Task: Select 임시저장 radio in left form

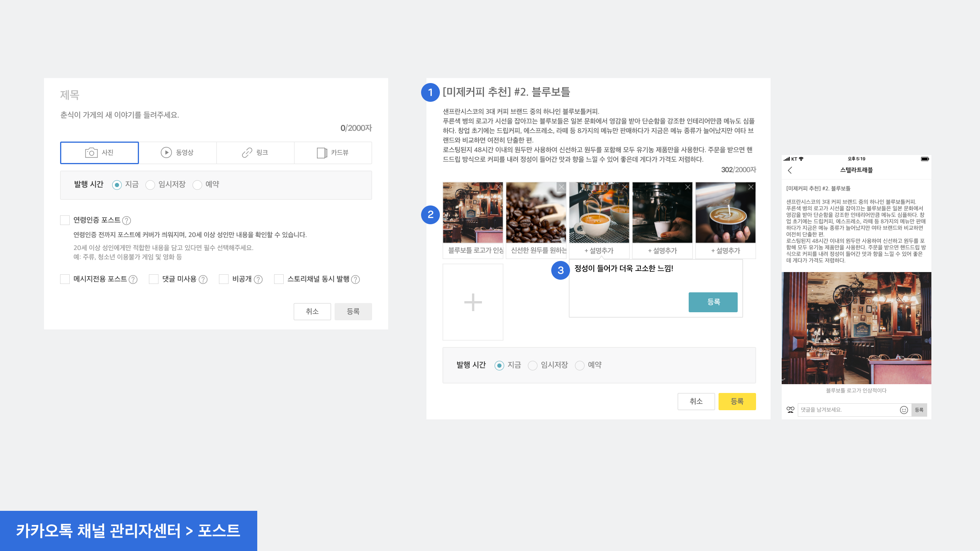Action: (150, 185)
